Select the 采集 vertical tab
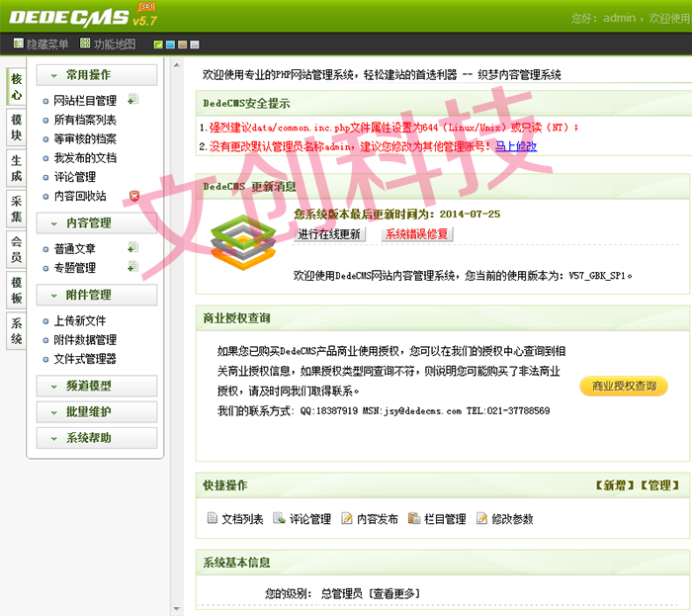The image size is (692, 616). (x=17, y=209)
